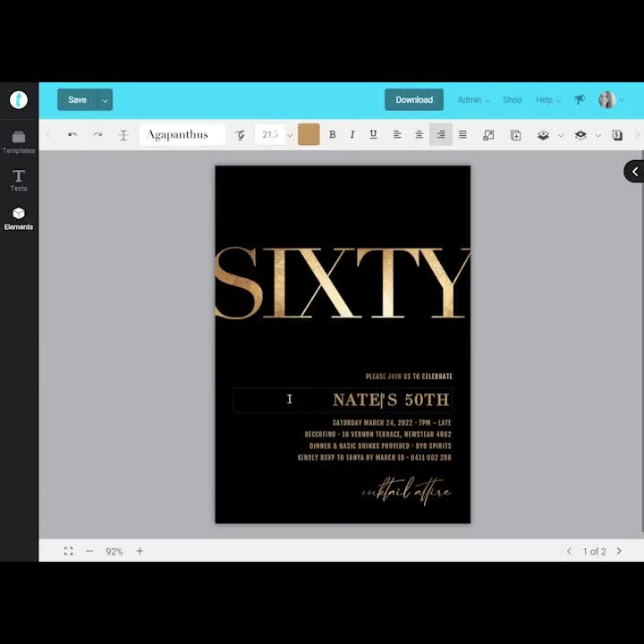Select the cocktail attire script text

point(406,491)
